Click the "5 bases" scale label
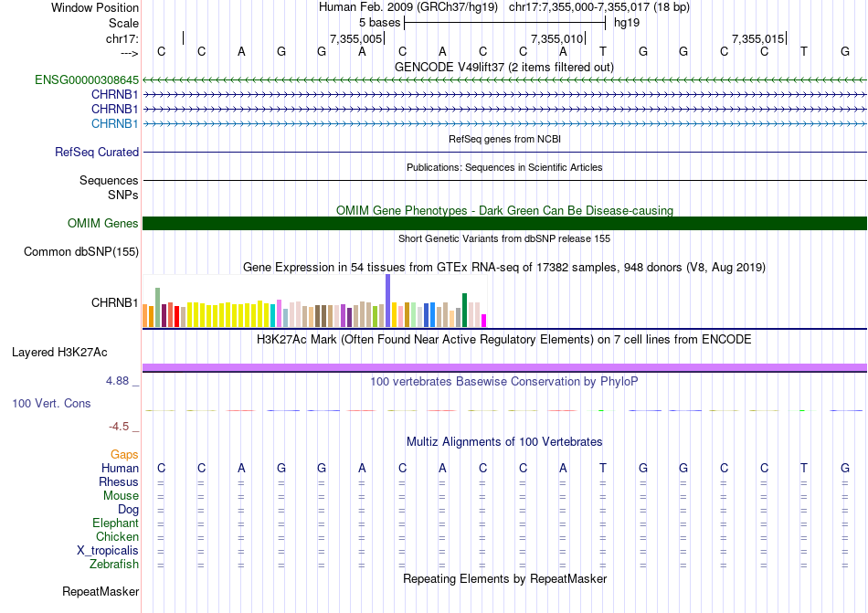The height and width of the screenshot is (613, 868). 379,23
